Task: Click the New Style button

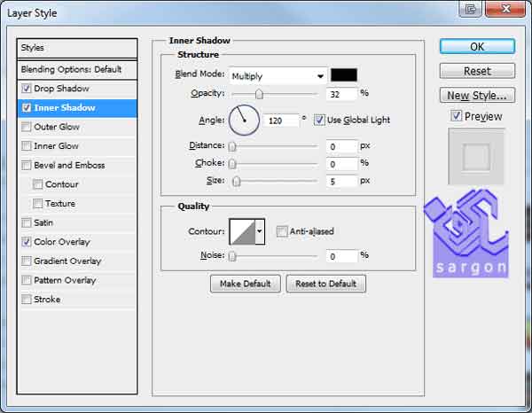Action: (x=477, y=96)
